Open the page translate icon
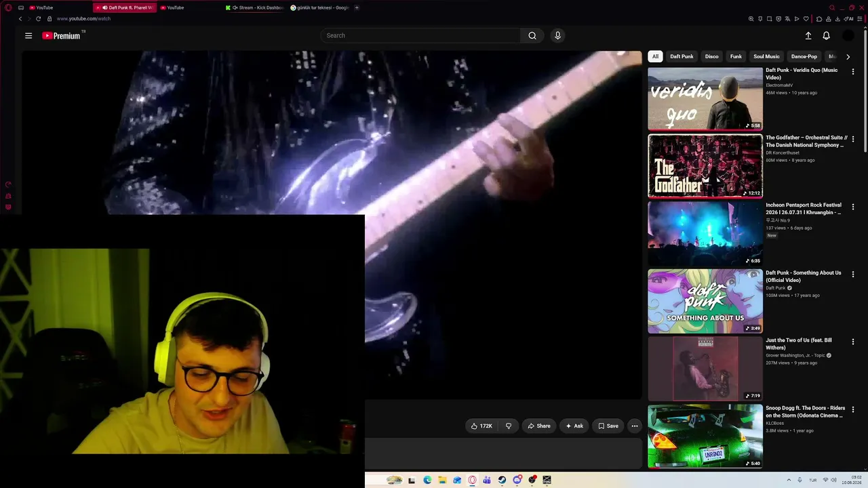This screenshot has height=488, width=868. click(x=787, y=19)
